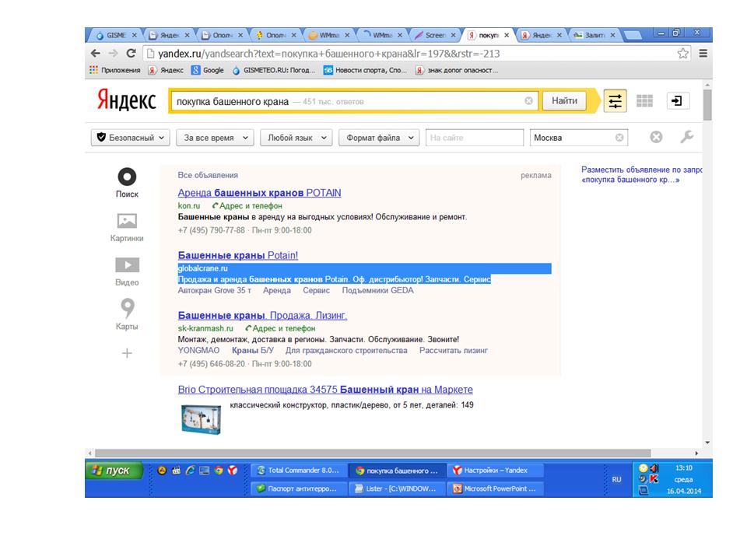Open Google bookmark

tap(208, 70)
